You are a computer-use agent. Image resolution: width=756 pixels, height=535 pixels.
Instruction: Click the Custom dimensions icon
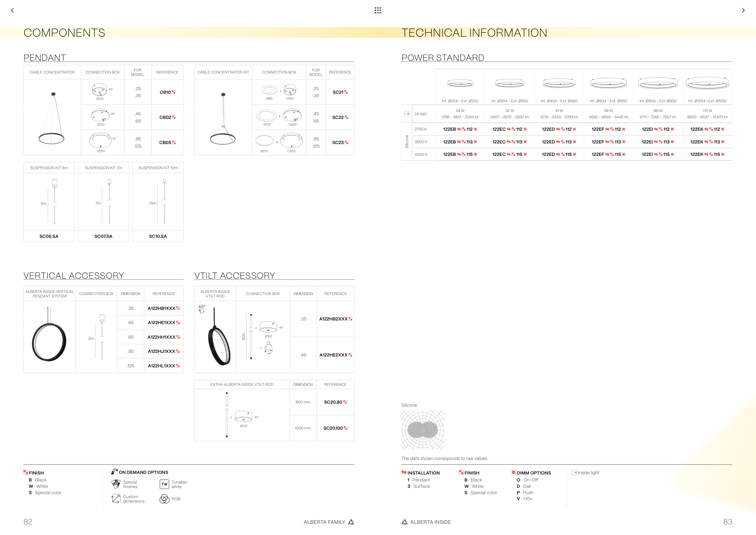(116, 498)
